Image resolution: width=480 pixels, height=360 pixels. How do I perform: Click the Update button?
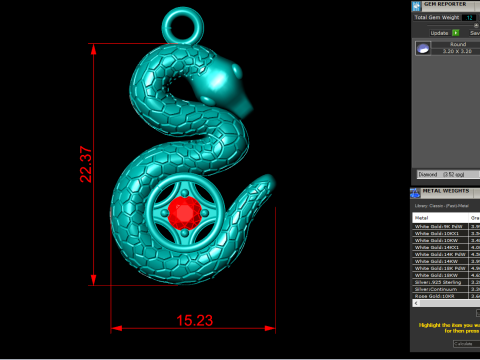[439, 33]
